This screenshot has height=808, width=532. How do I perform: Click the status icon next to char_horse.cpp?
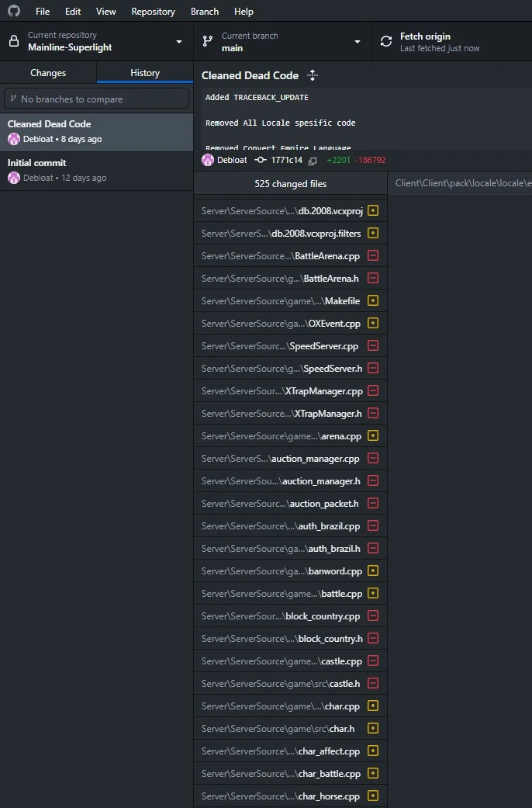coord(373,796)
